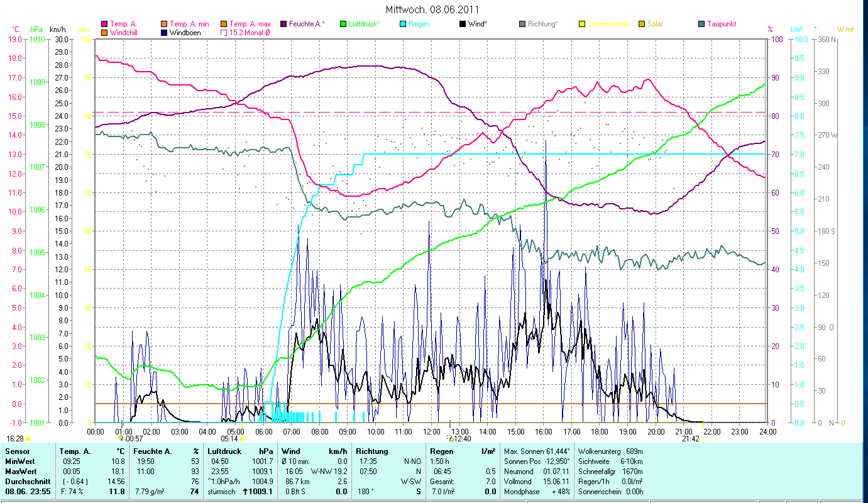Click the 'stürmisch' forecast text
The width and height of the screenshot is (868, 503).
click(222, 492)
